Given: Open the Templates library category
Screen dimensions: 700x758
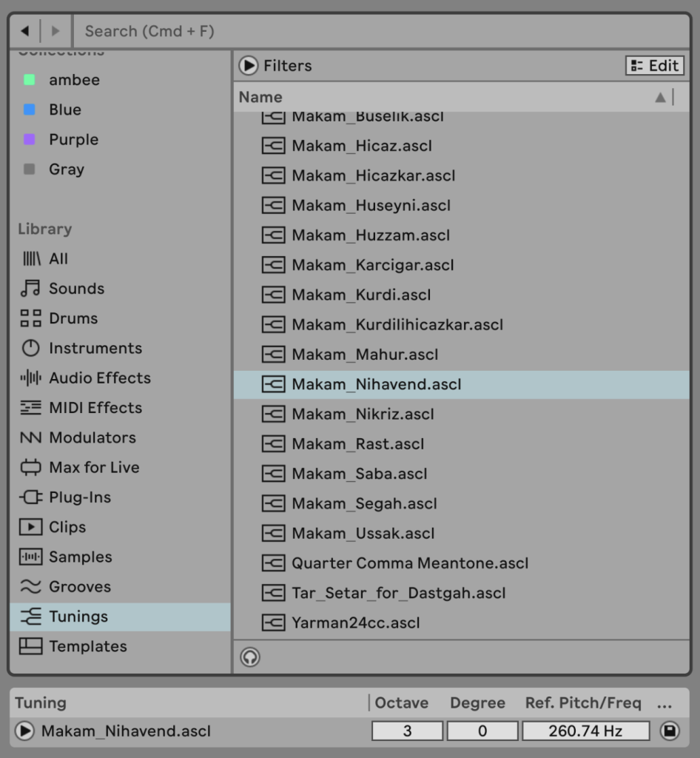Looking at the screenshot, I should tap(87, 646).
